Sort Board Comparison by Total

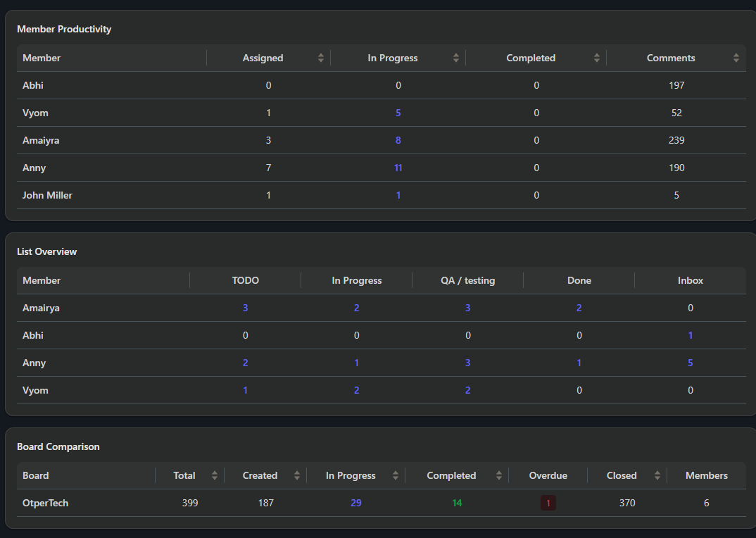point(215,475)
